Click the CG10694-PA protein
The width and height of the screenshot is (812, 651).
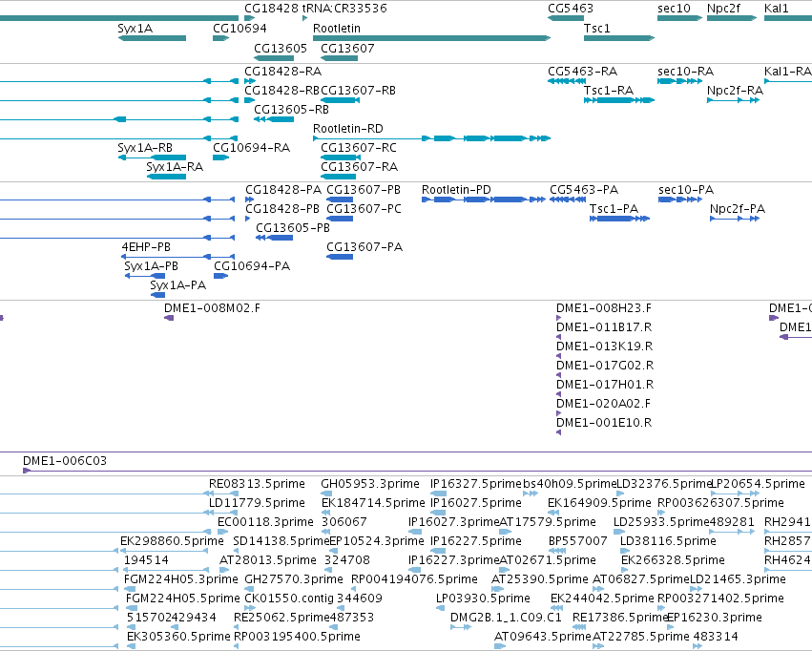click(x=221, y=276)
